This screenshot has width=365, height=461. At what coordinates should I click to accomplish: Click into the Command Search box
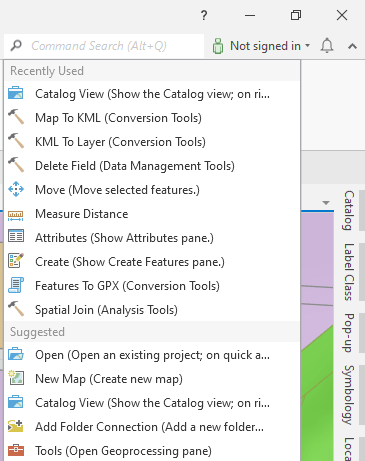pos(104,46)
